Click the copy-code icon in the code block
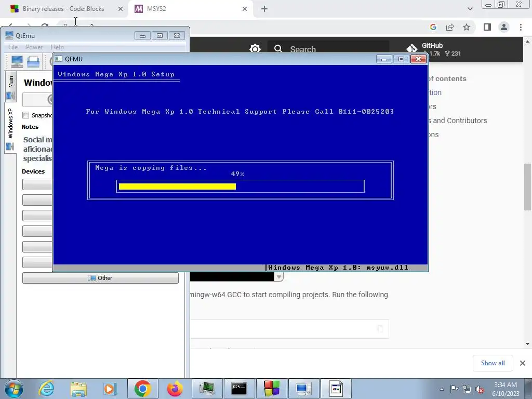Image resolution: width=532 pixels, height=399 pixels. [x=380, y=328]
